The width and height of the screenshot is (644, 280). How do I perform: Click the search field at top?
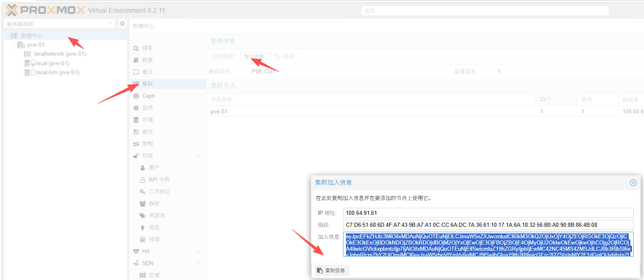[485, 11]
